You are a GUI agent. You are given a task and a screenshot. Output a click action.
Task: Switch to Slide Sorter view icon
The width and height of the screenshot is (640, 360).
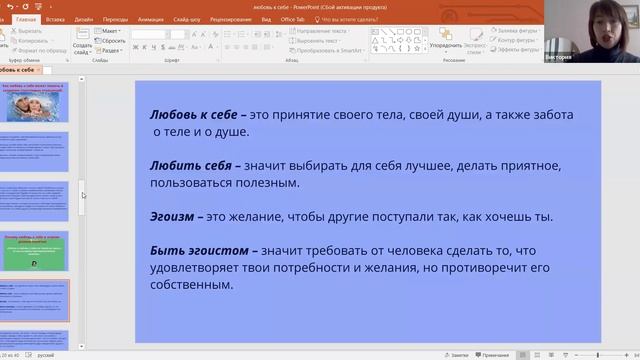point(537,355)
